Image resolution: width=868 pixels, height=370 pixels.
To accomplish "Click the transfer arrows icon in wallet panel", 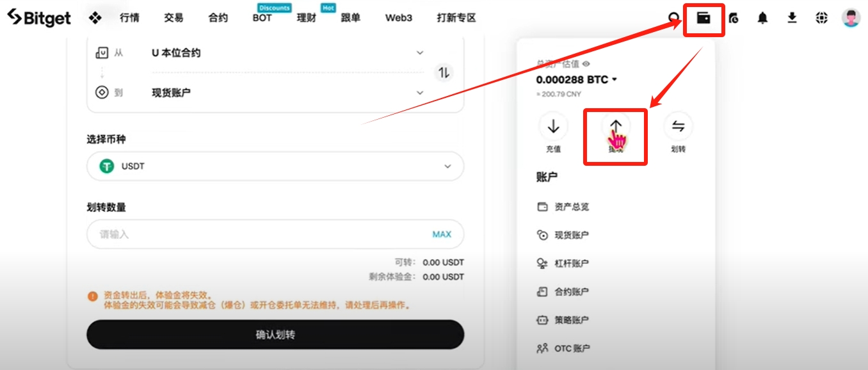I will pos(679,126).
